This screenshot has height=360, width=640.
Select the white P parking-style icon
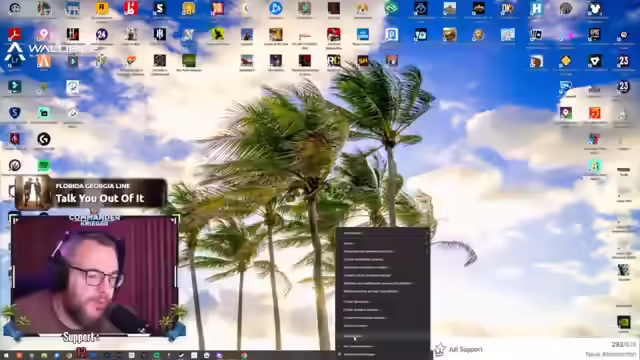tap(391, 34)
